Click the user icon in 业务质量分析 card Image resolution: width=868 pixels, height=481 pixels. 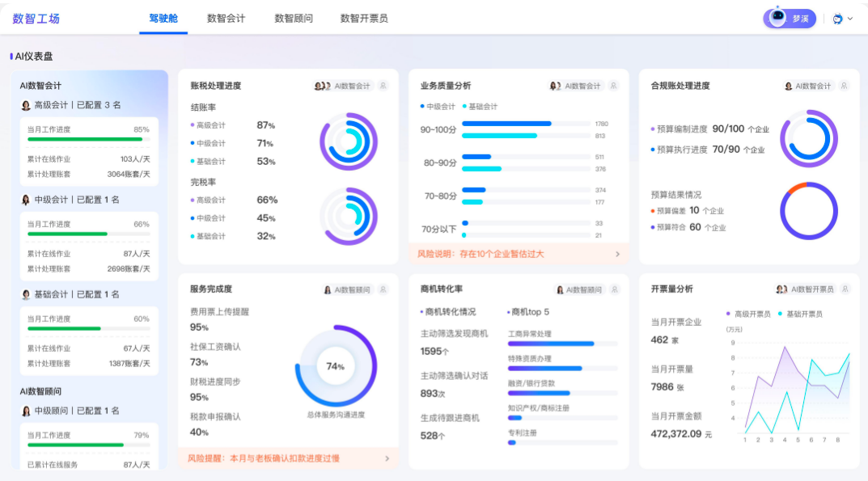click(x=613, y=86)
